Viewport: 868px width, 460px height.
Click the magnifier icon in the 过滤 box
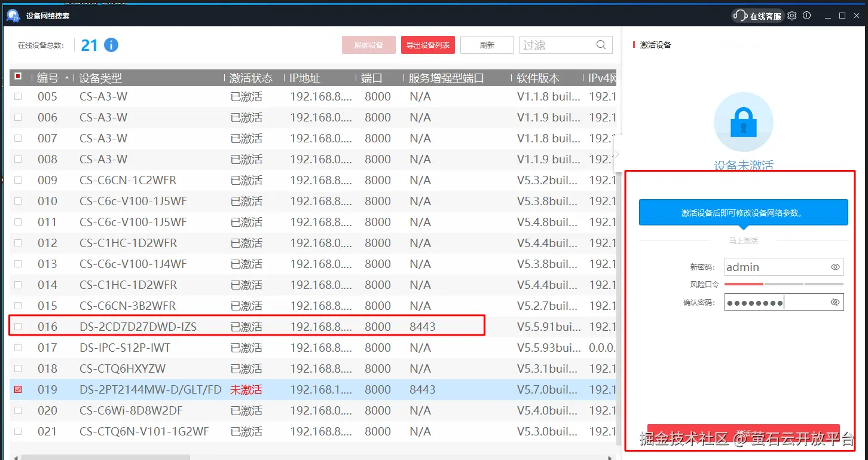601,45
